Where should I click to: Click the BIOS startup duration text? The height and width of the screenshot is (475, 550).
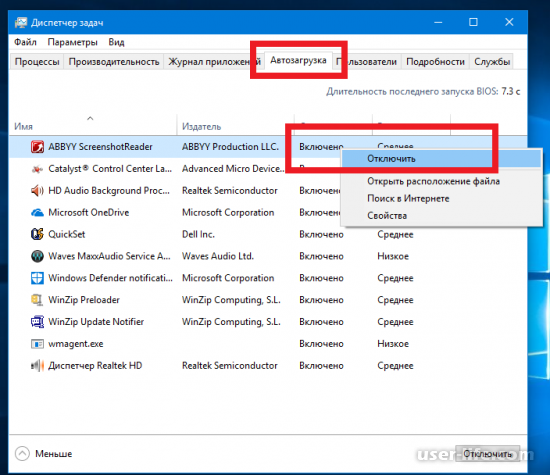pyautogui.click(x=423, y=92)
